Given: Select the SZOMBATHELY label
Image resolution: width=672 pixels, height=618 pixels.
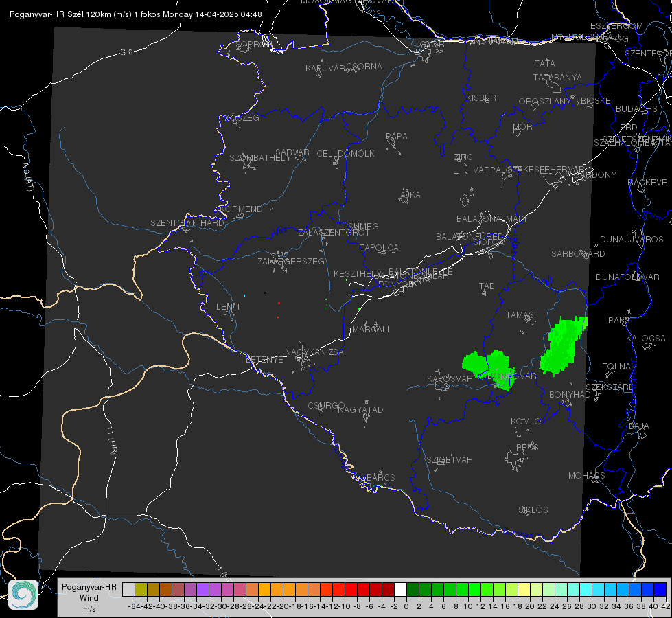Looking at the screenshot, I should pyautogui.click(x=260, y=158).
